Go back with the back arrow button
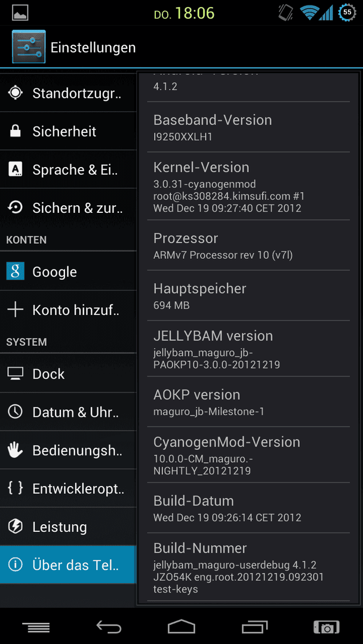The height and width of the screenshot is (644, 363). (x=109, y=627)
